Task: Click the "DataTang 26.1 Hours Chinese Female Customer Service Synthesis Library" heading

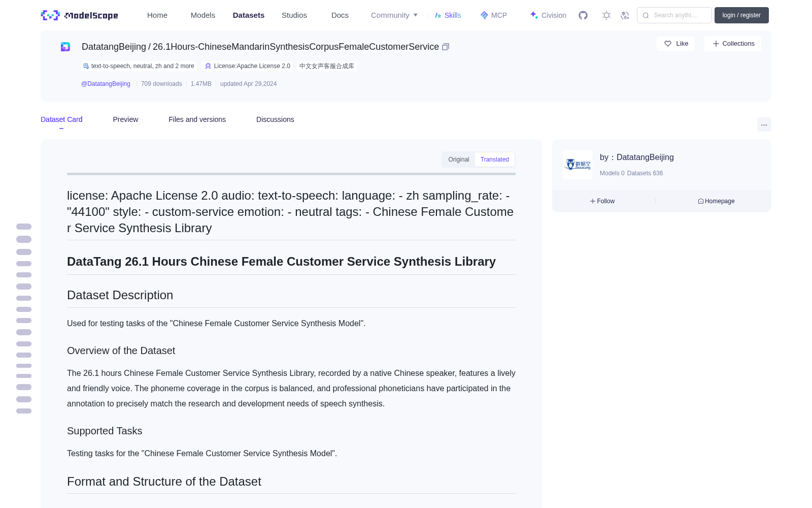Action: 281,262
